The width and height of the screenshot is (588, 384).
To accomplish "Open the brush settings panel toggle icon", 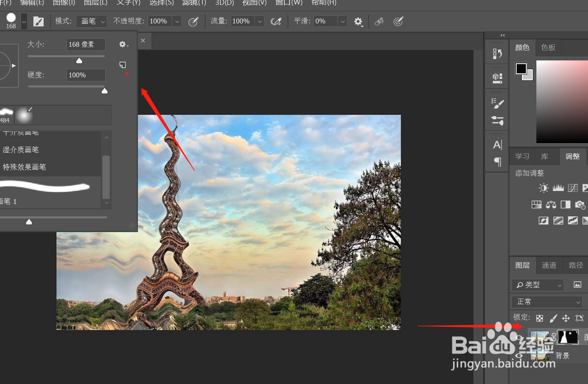I will pyautogui.click(x=38, y=21).
